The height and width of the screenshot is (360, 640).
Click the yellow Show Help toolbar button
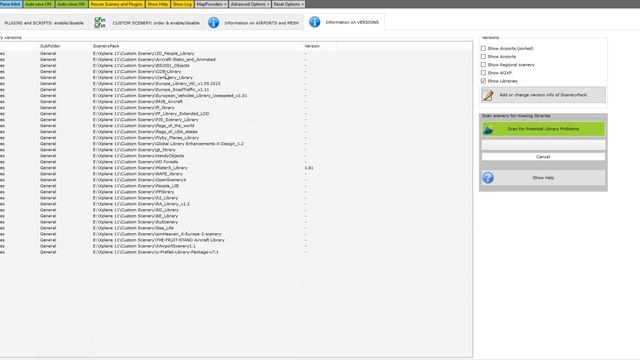point(158,4)
